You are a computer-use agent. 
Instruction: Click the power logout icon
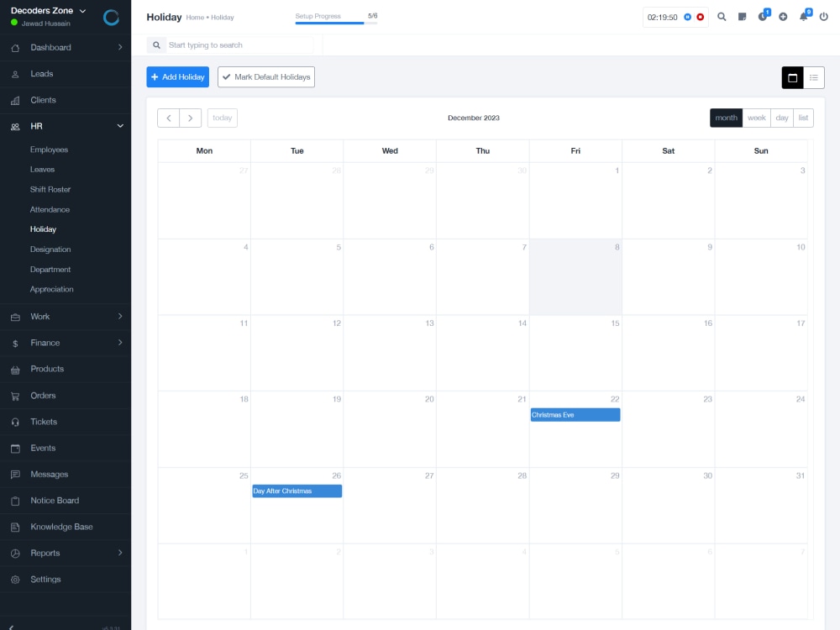pyautogui.click(x=824, y=17)
